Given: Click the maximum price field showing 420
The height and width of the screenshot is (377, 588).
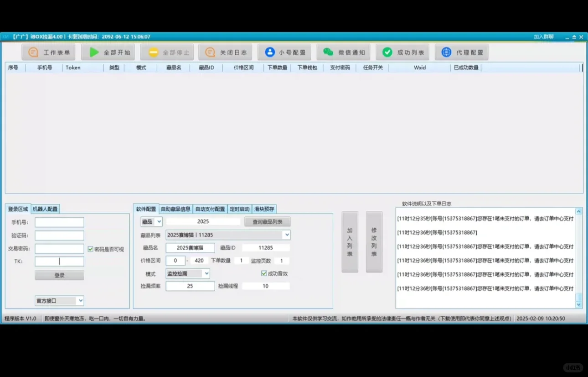Looking at the screenshot, I should tap(199, 261).
